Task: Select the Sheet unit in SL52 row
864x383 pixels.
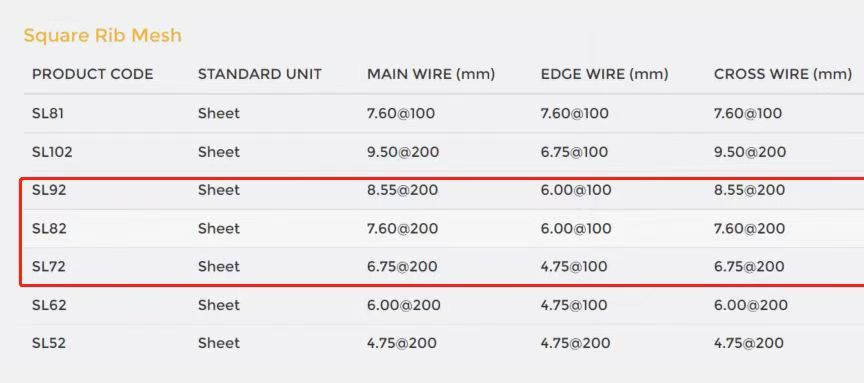Action: coord(219,343)
